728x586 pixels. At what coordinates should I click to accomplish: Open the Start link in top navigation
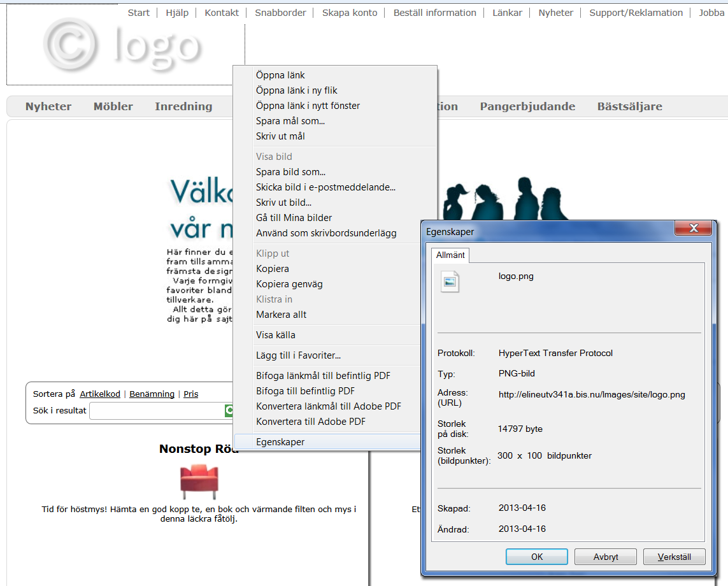point(139,13)
